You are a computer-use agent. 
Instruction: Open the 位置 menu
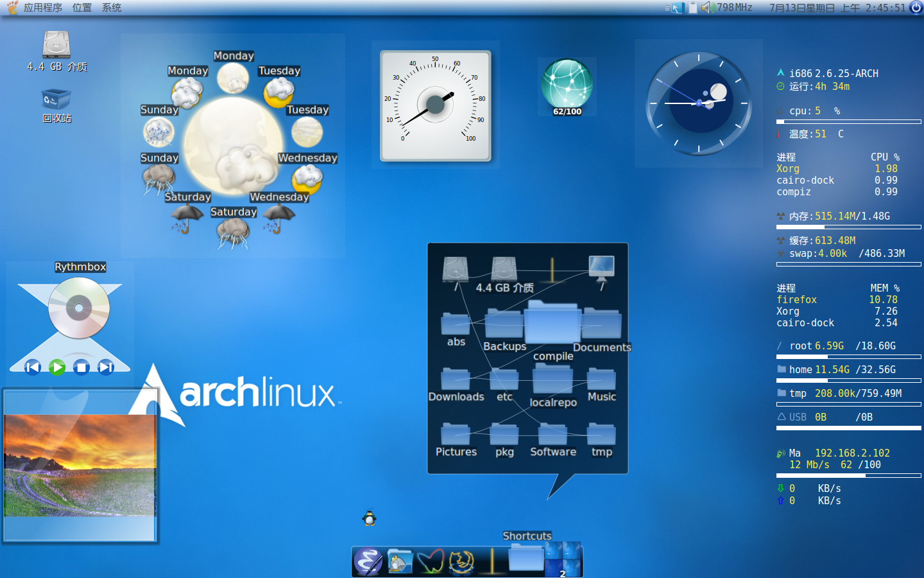[81, 8]
